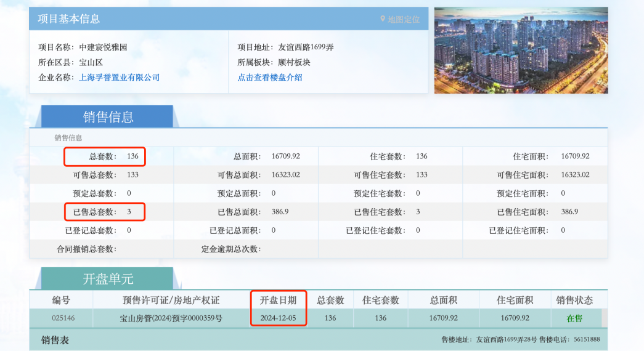Click the 销售表 section heading
The width and height of the screenshot is (644, 351).
(x=55, y=340)
